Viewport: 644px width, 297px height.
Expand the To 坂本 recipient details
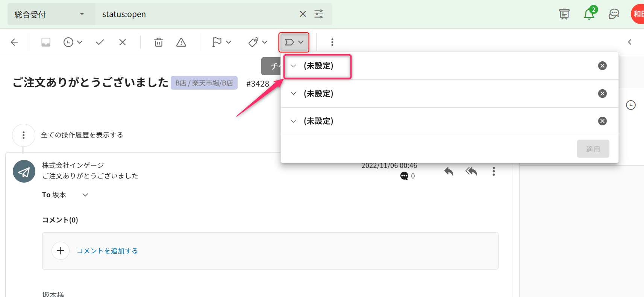[x=85, y=195]
